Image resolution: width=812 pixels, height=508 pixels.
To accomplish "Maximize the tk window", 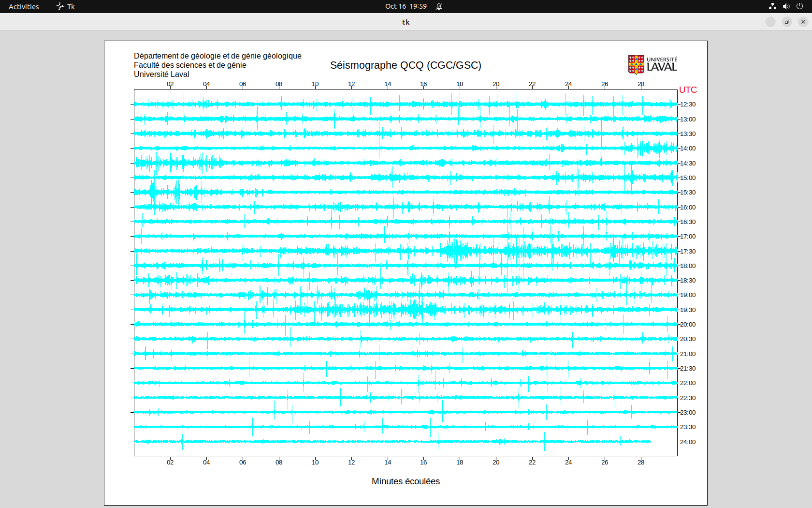I will (x=787, y=22).
